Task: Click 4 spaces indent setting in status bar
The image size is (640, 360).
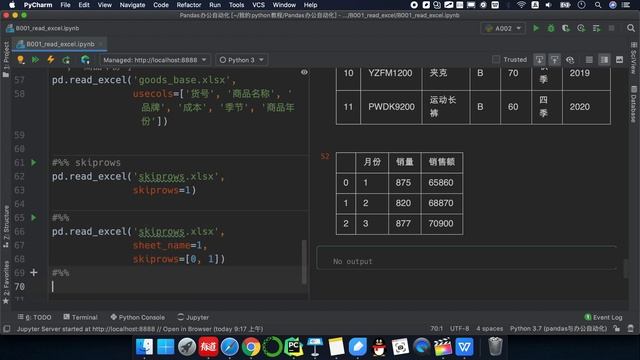Action: tap(490, 329)
